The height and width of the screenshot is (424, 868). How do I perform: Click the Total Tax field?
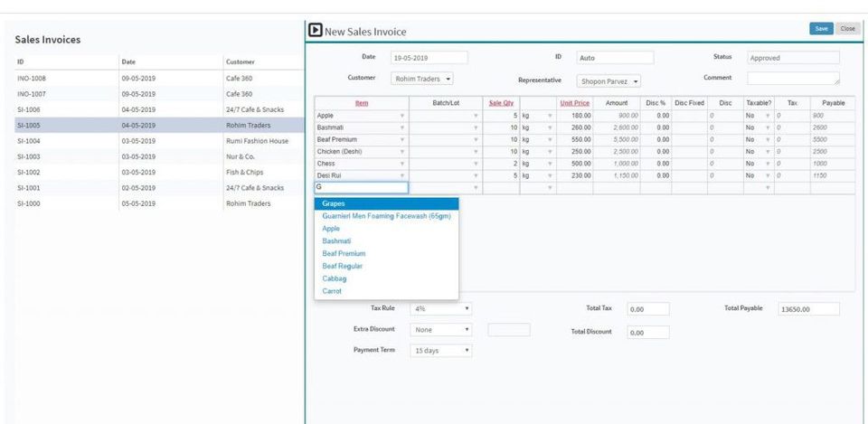pos(648,309)
